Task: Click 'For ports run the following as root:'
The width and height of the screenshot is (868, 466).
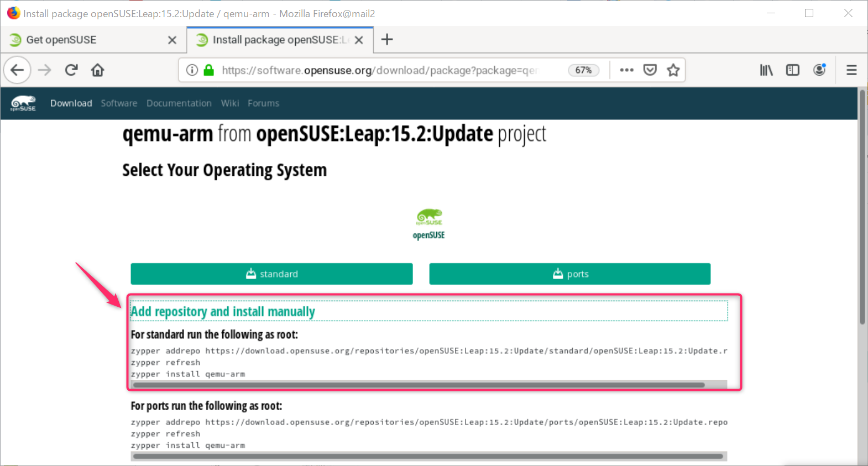Action: (206, 406)
